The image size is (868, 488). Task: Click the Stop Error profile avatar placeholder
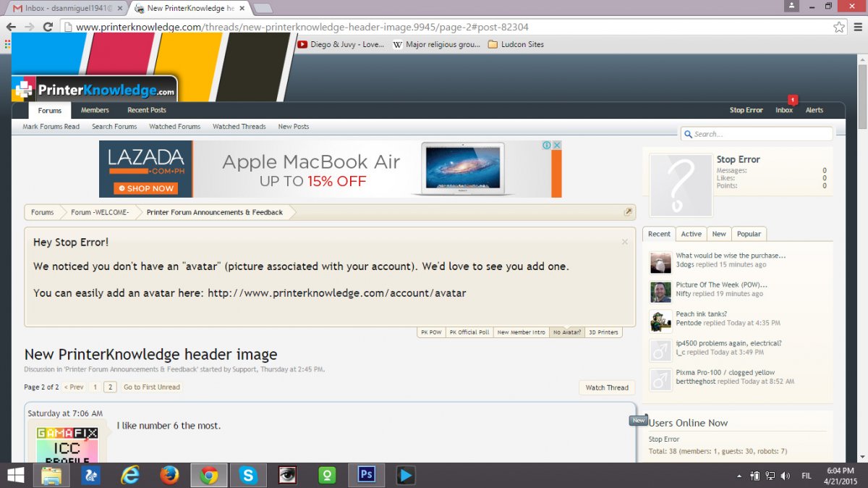[680, 185]
